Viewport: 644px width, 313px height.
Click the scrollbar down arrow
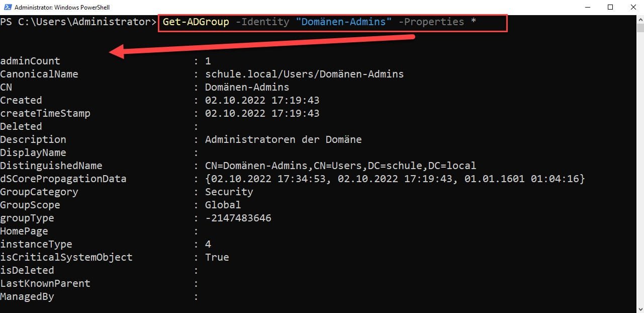(639, 309)
